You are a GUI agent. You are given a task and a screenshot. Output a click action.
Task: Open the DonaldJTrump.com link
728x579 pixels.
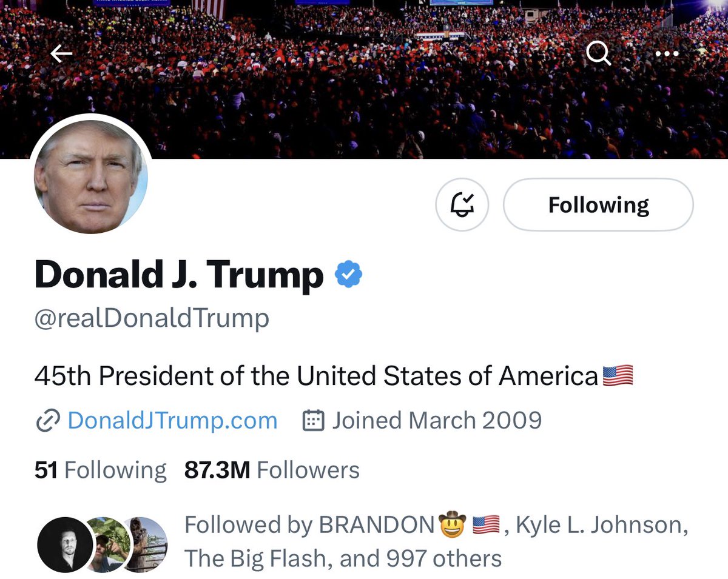[172, 420]
